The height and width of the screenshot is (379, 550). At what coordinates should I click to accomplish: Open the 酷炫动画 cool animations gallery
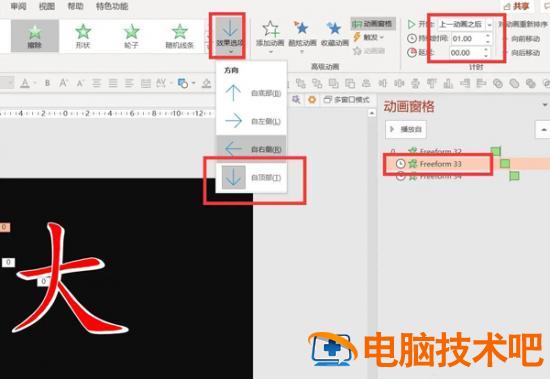click(x=302, y=37)
